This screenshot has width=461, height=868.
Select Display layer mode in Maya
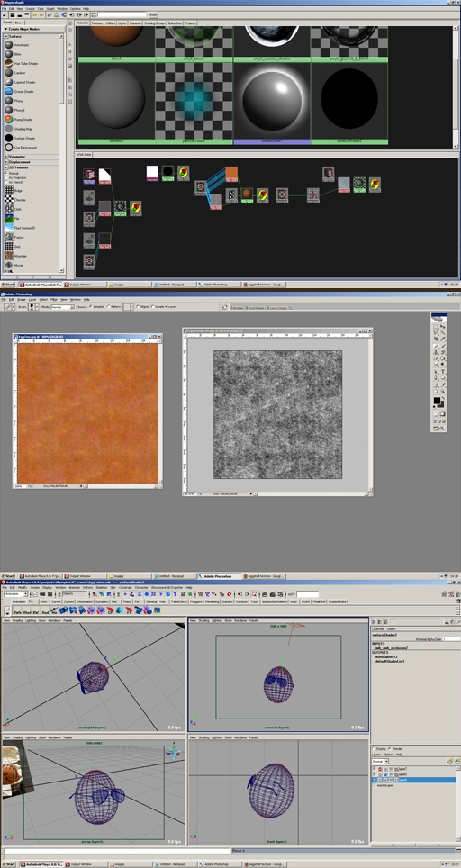point(375,749)
